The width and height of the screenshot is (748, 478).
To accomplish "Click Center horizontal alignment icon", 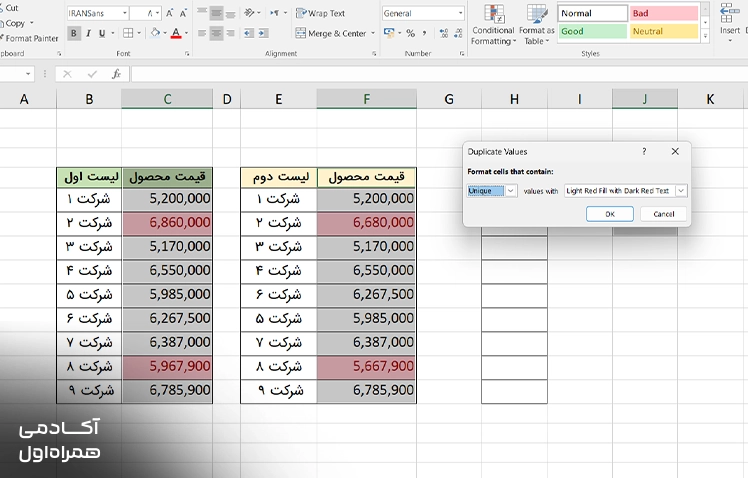I will [x=217, y=33].
